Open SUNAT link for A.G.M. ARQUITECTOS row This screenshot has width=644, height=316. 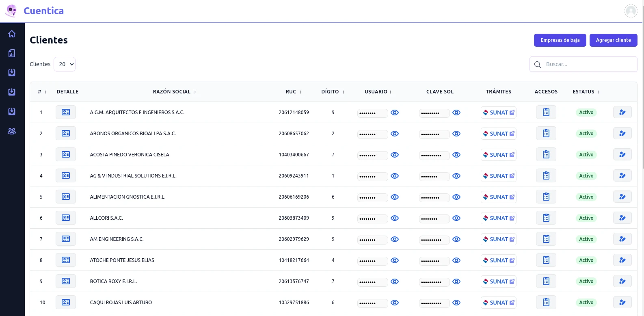[x=499, y=113]
